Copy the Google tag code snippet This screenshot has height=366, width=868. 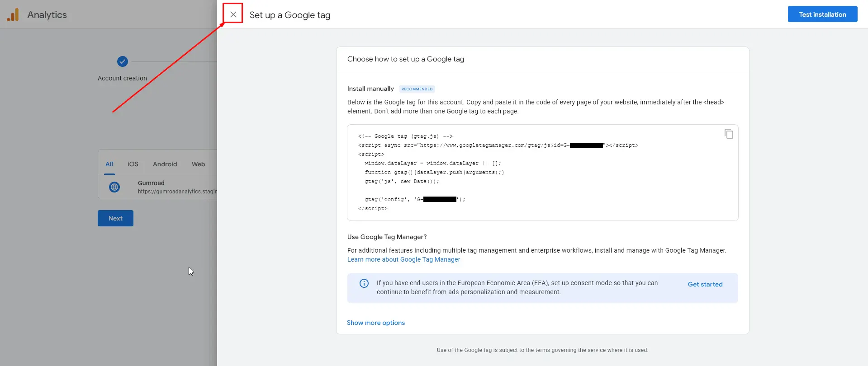click(x=729, y=134)
